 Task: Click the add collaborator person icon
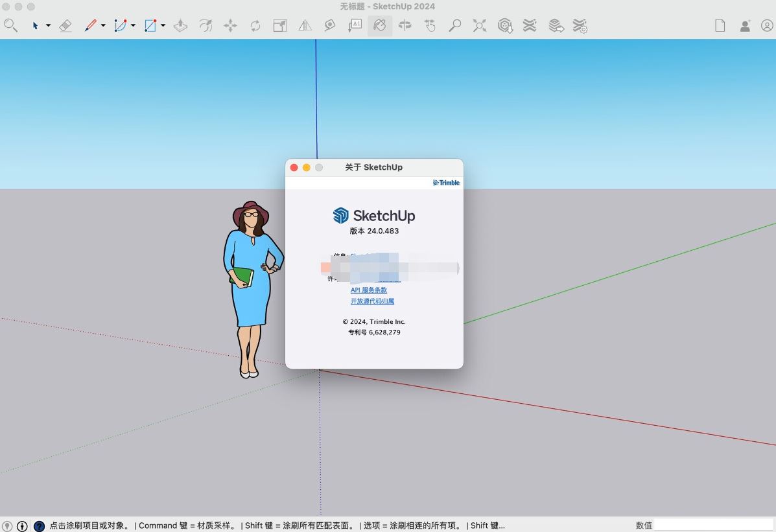[x=745, y=25]
